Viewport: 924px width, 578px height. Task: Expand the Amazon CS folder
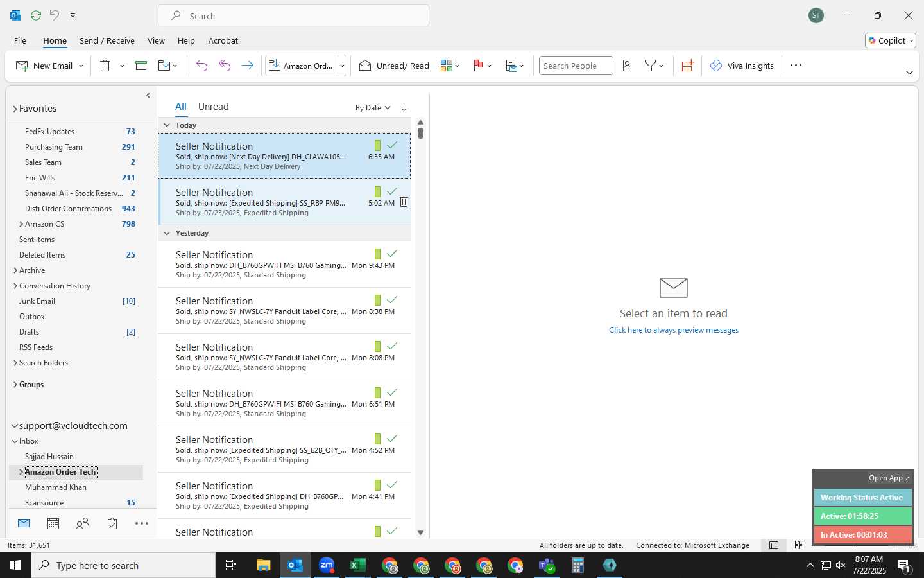coord(21,224)
